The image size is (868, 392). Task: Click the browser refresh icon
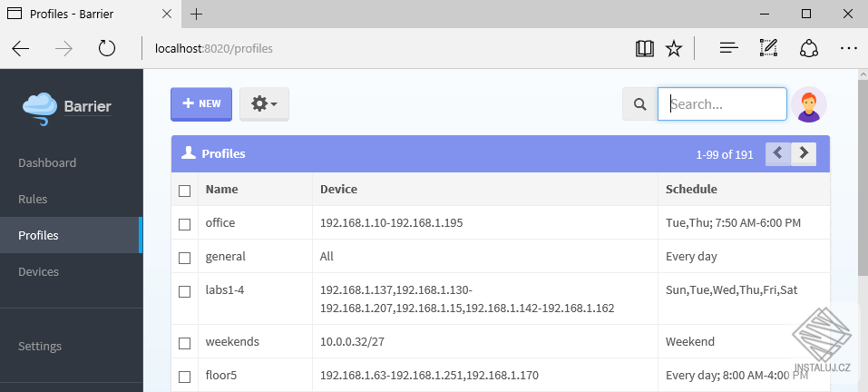click(107, 48)
